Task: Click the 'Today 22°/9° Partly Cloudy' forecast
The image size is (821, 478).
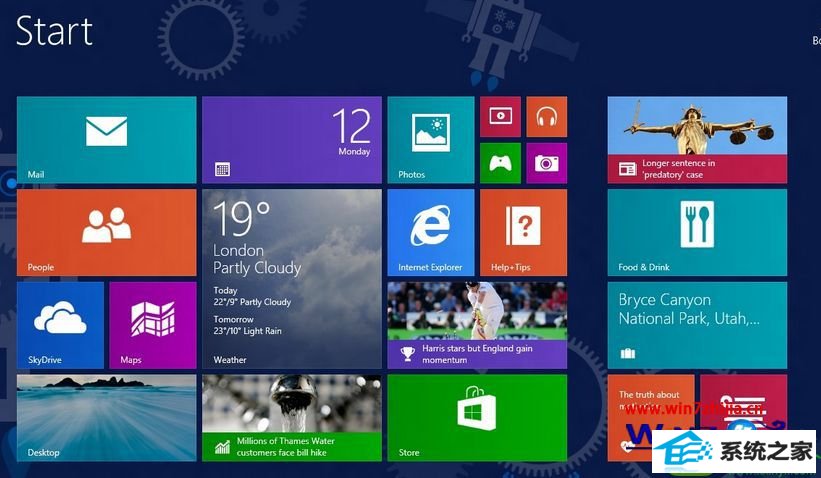Action: tap(252, 296)
